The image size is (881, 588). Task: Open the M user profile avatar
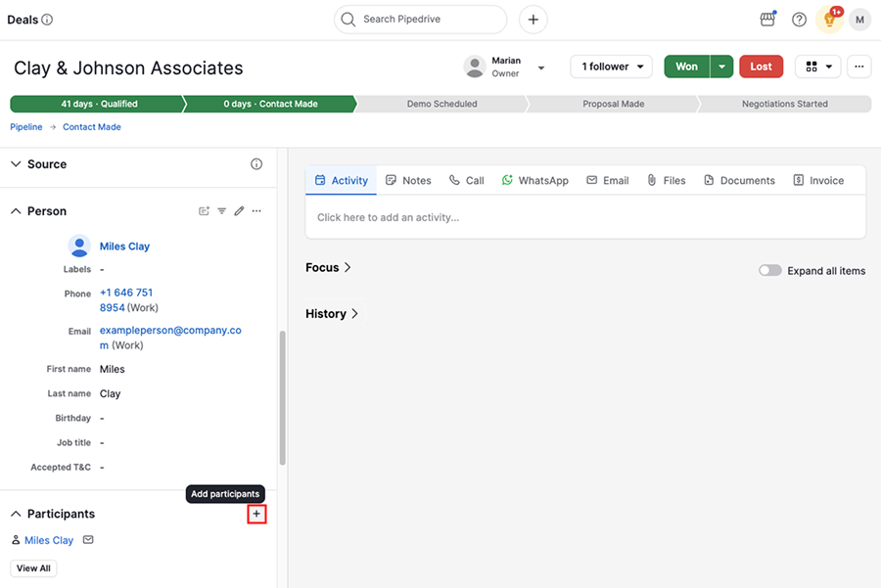[859, 20]
